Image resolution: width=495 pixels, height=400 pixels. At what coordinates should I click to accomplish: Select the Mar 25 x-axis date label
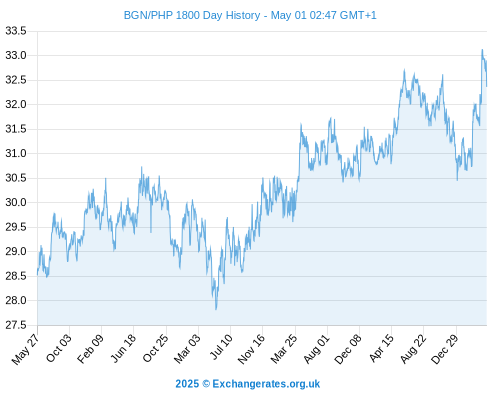(x=284, y=349)
